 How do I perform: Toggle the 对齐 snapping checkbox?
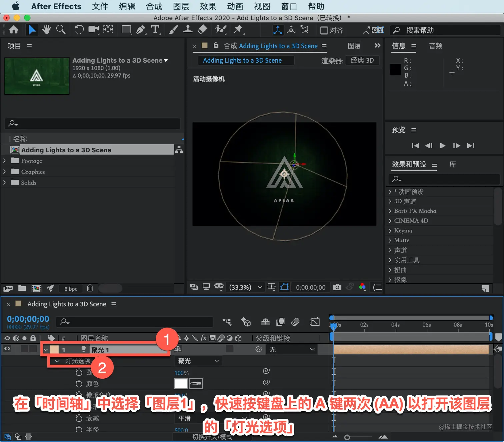(324, 30)
